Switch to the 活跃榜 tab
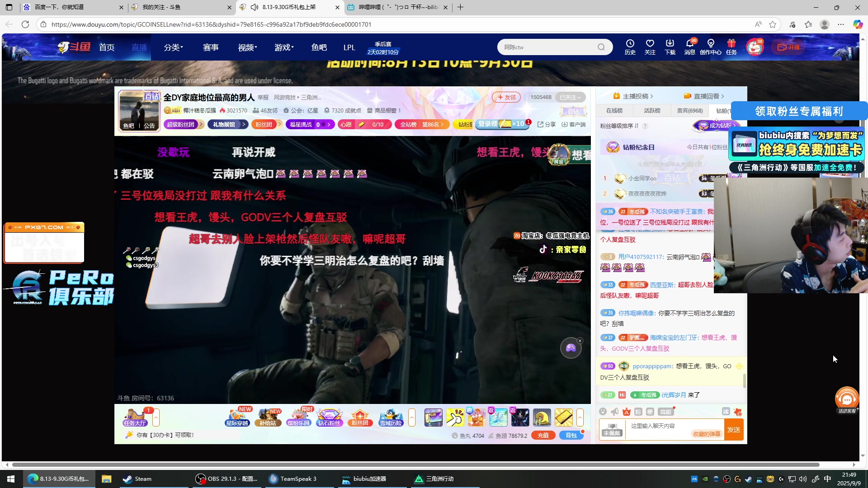This screenshot has height=488, width=868. click(652, 110)
